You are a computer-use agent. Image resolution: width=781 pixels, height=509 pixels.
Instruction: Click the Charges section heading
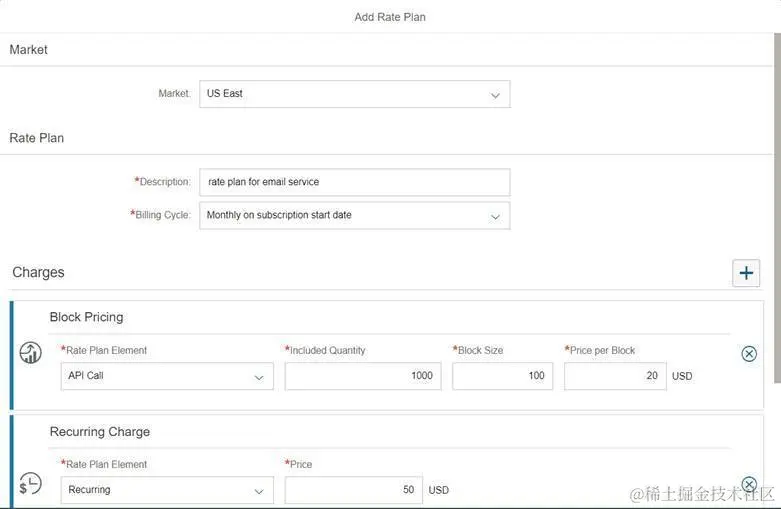38,272
